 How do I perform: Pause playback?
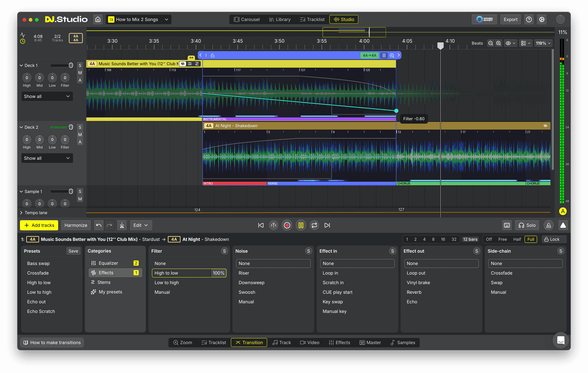click(301, 225)
